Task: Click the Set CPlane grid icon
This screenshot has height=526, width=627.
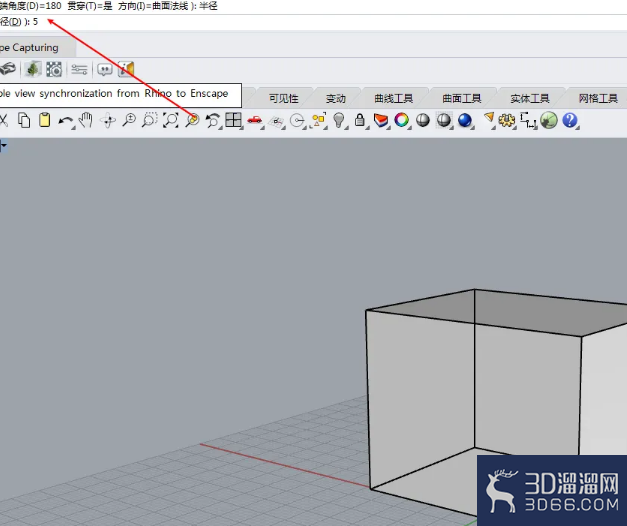Action: click(x=276, y=121)
